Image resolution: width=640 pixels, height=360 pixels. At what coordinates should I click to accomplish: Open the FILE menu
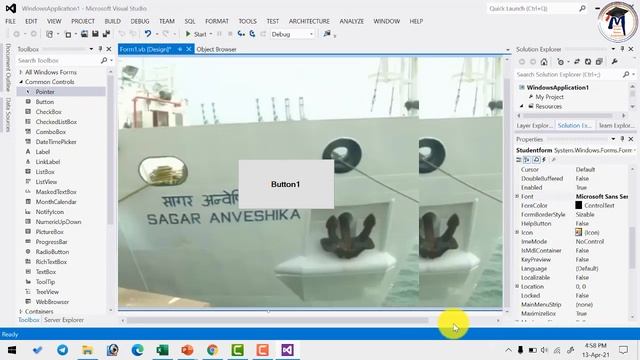point(11,21)
